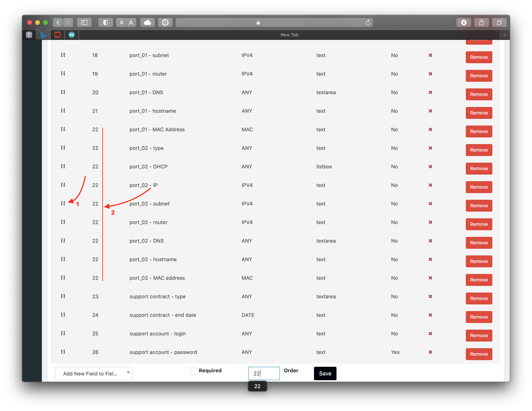Enable the Required checkbox
The width and height of the screenshot is (532, 411).
[x=194, y=371]
